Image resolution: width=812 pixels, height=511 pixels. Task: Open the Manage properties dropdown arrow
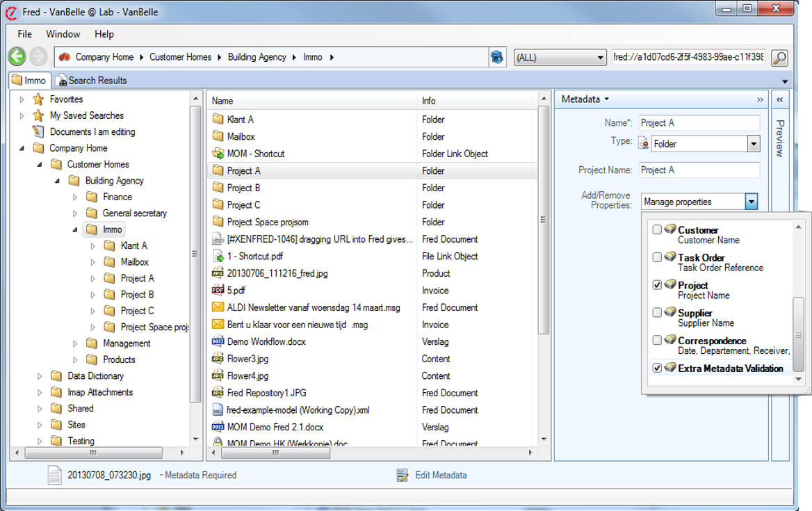pos(751,202)
